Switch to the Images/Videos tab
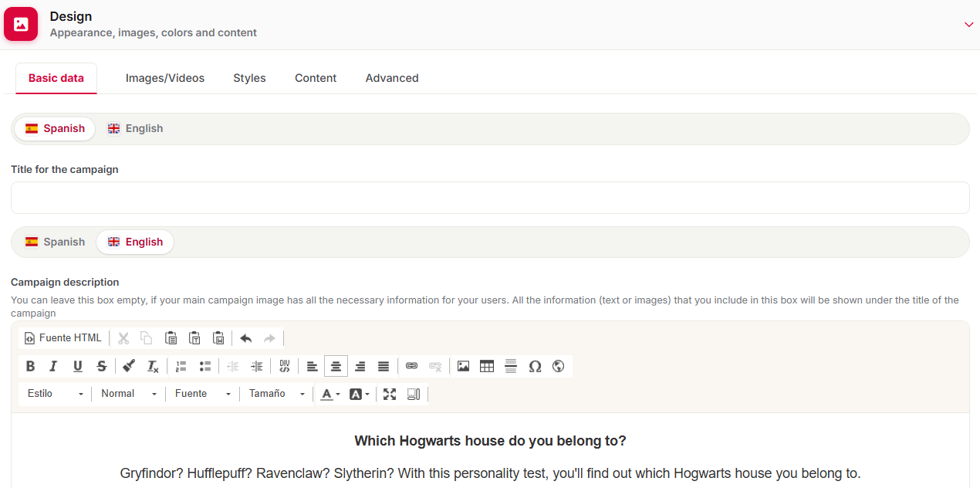This screenshot has height=488, width=980. pyautogui.click(x=165, y=78)
